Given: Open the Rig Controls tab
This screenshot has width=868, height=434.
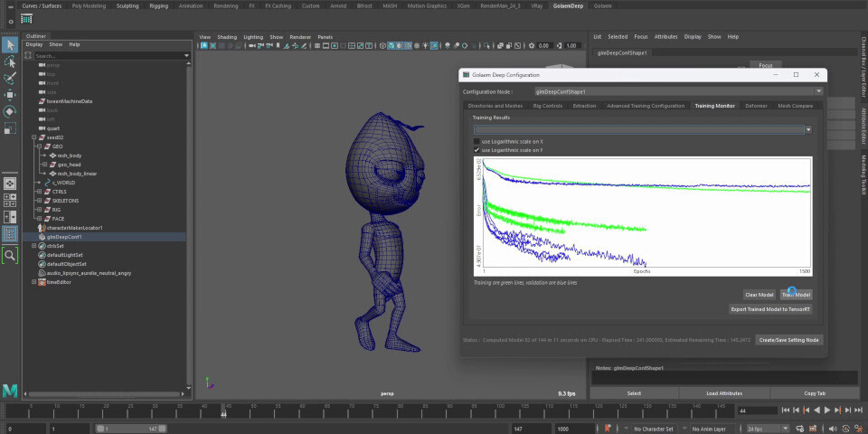Looking at the screenshot, I should coord(548,106).
